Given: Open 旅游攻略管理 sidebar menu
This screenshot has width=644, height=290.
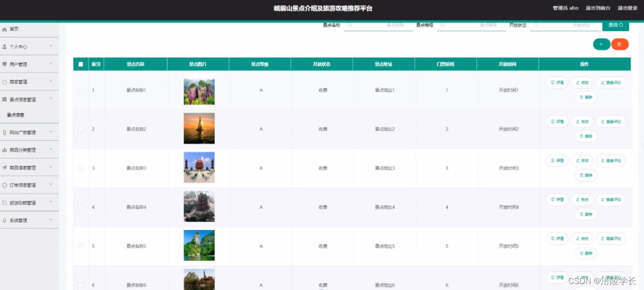Looking at the screenshot, I should 29,203.
